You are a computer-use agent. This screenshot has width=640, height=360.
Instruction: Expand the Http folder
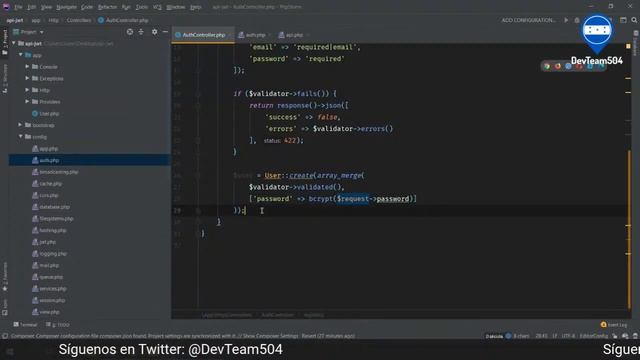click(x=27, y=90)
